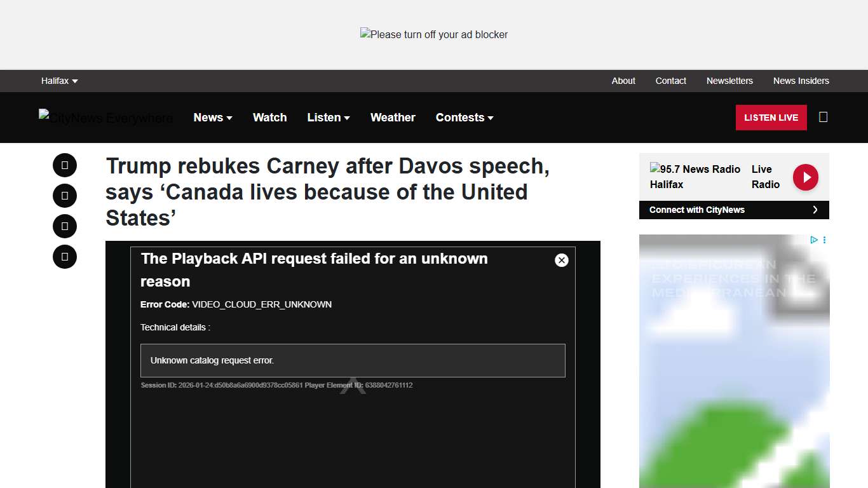Click the icon right of LISTEN LIVE

(823, 117)
